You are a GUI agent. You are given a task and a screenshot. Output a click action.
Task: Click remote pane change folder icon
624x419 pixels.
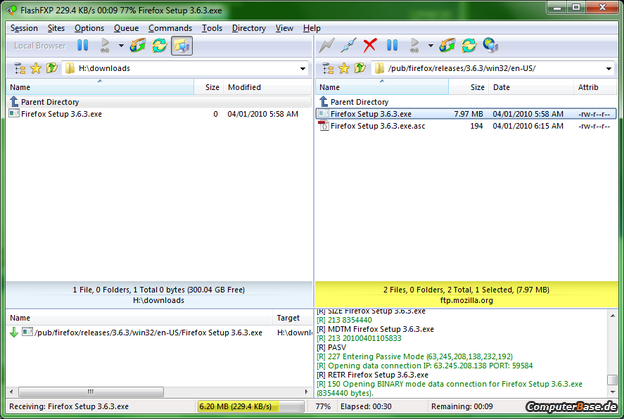[447, 45]
